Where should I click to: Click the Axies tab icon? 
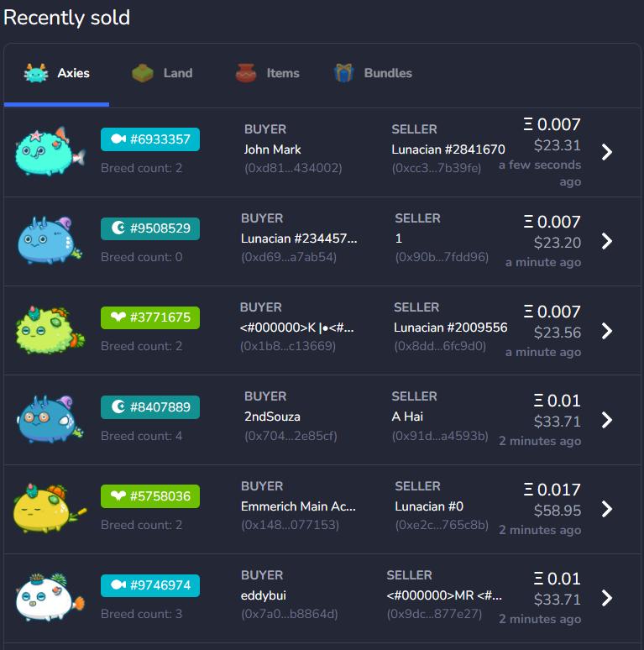click(x=36, y=73)
